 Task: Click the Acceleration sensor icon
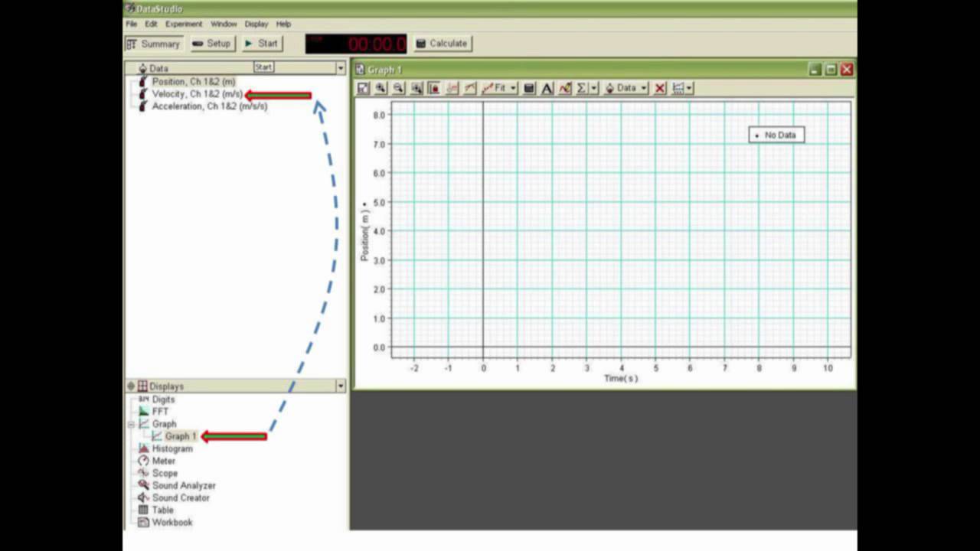(x=142, y=106)
